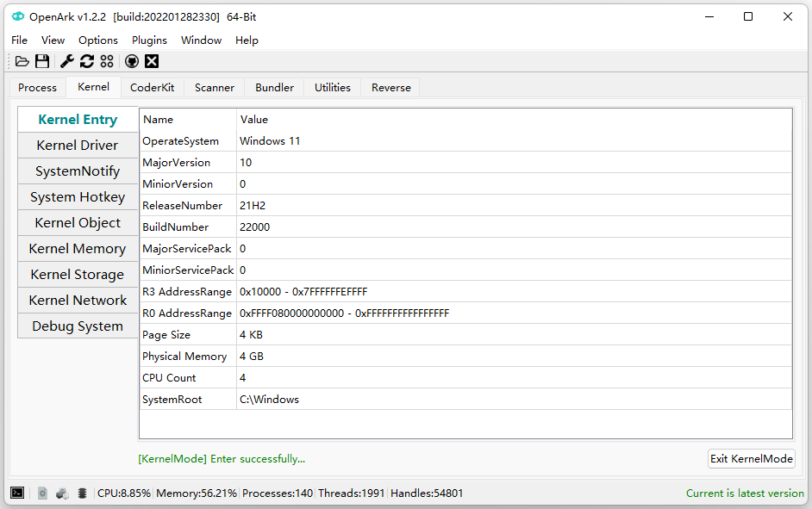Click the four-circles toolbar icon
The image size is (812, 509).
pyautogui.click(x=107, y=61)
